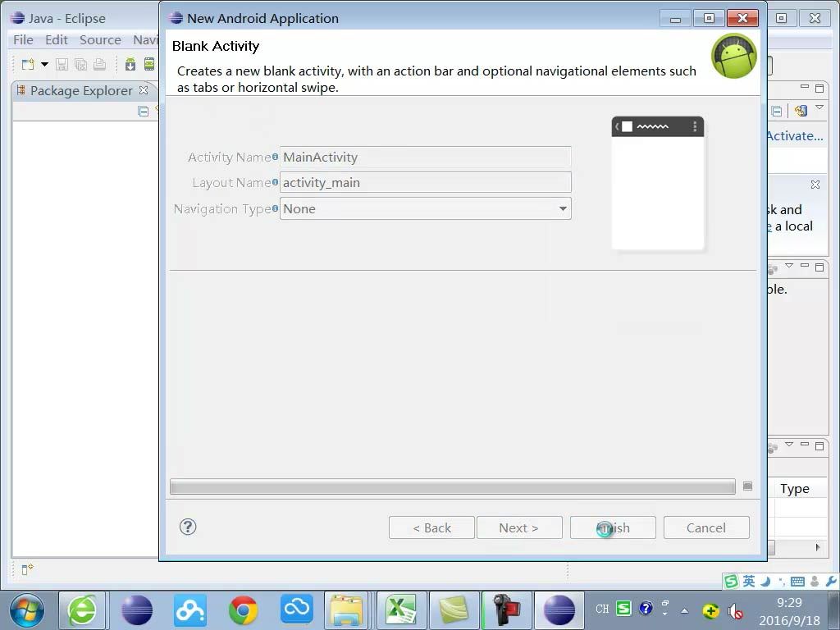Click the IME soft keyboard icon
840x630 pixels.
pyautogui.click(x=797, y=582)
